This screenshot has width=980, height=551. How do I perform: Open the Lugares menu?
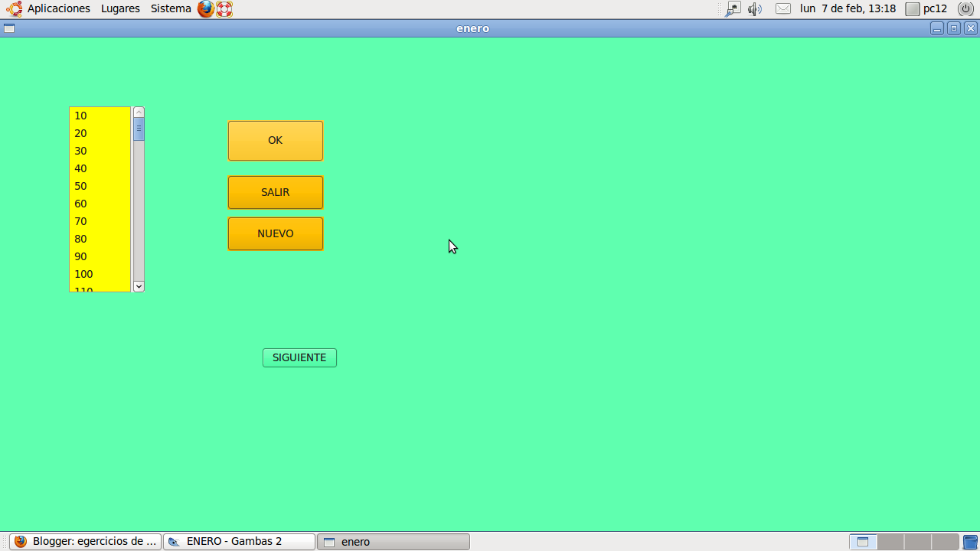pos(120,9)
